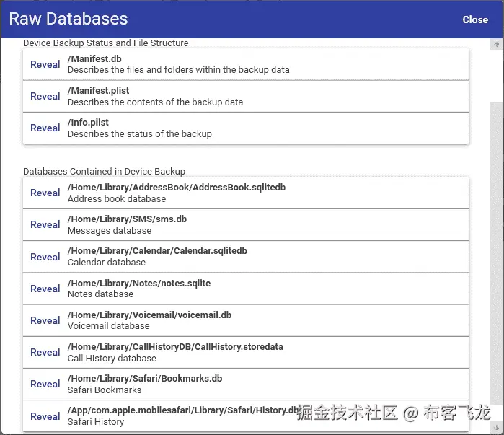Screen dimensions: 504x435
Task: Click 'Describes the contents of the backup data'
Action: (155, 102)
